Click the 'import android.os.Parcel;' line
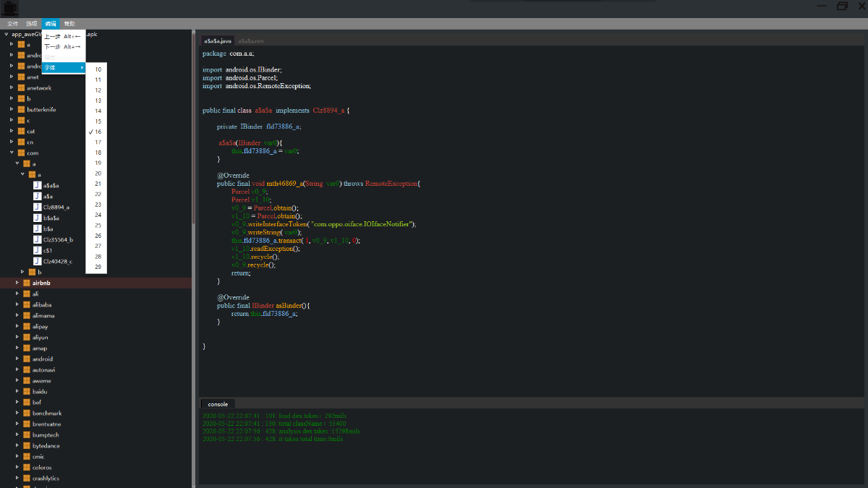This screenshot has width=868, height=488. (240, 77)
